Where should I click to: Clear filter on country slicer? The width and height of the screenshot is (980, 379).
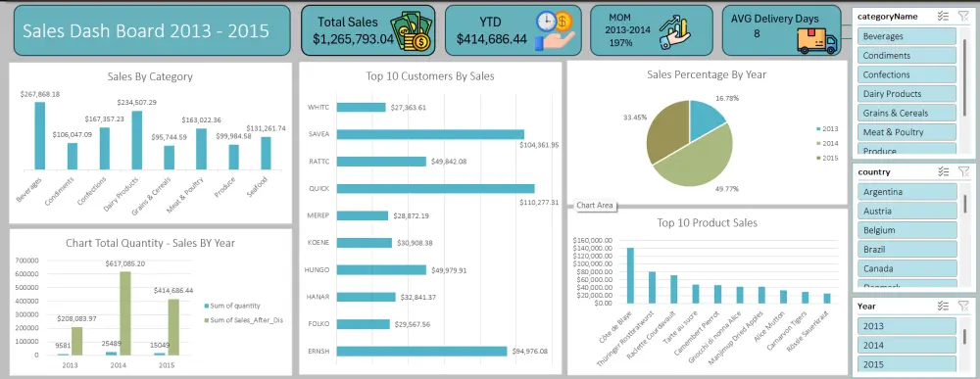(963, 171)
